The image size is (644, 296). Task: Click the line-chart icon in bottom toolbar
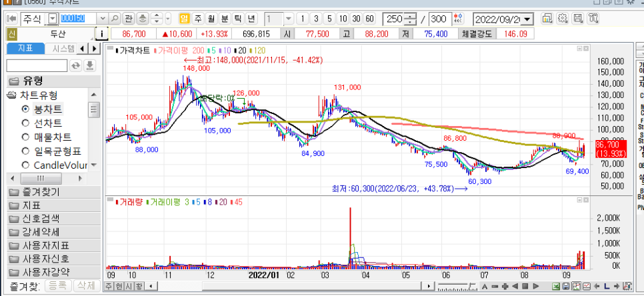point(586,286)
